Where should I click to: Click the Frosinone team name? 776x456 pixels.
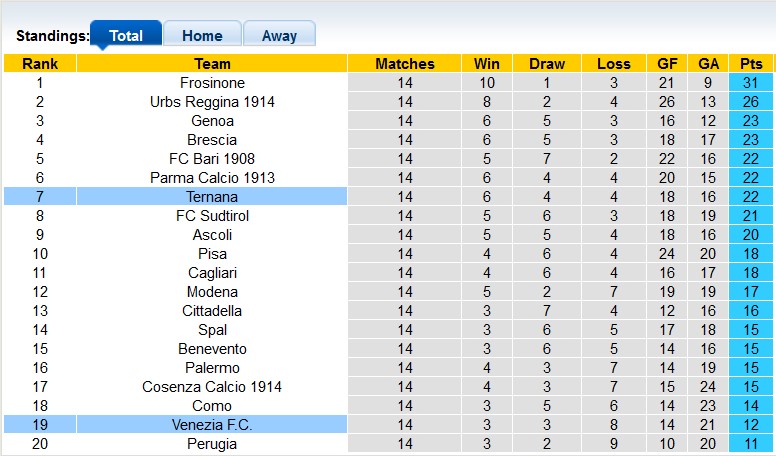(x=212, y=83)
